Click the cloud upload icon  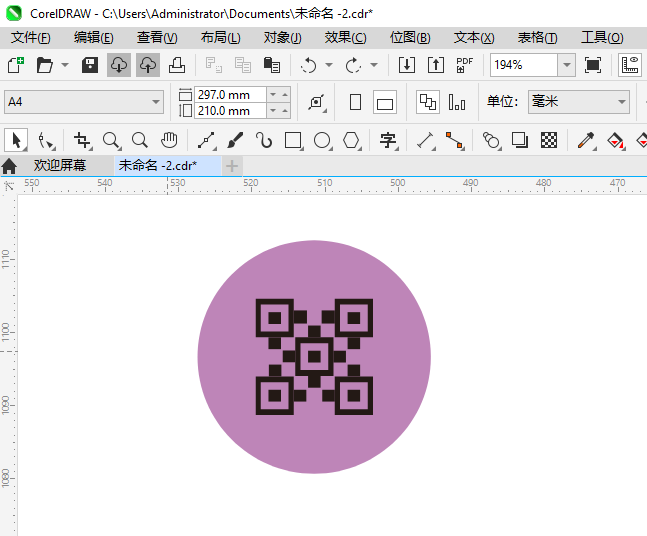tap(148, 65)
